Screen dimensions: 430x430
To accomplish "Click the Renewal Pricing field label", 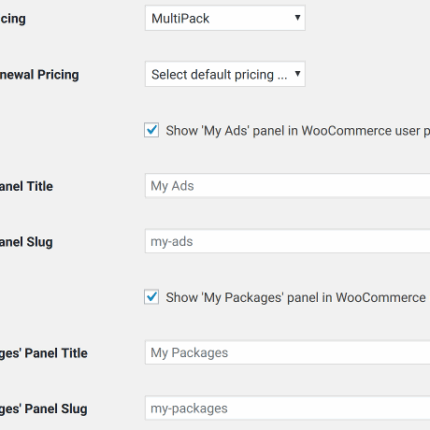I will coord(39,75).
